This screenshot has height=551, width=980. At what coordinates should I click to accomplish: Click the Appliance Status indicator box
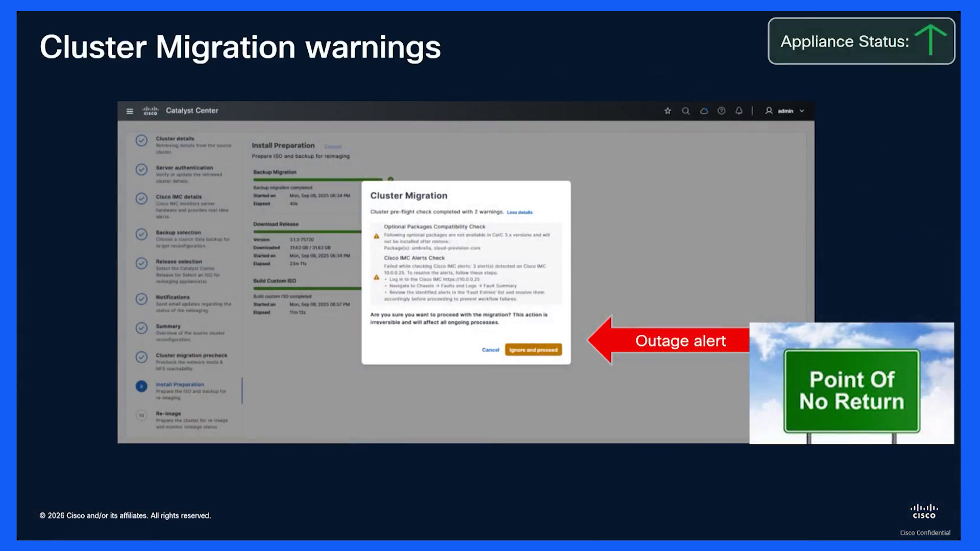click(x=861, y=41)
